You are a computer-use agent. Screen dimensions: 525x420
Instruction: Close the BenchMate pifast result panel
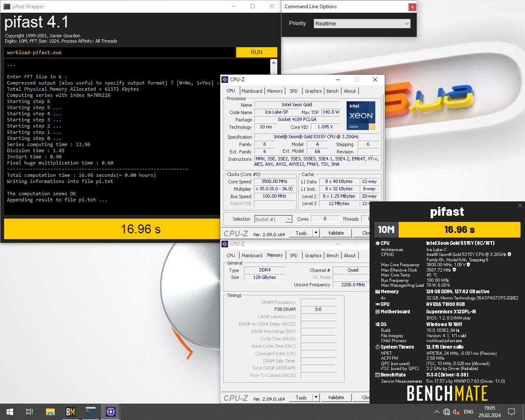click(x=520, y=205)
